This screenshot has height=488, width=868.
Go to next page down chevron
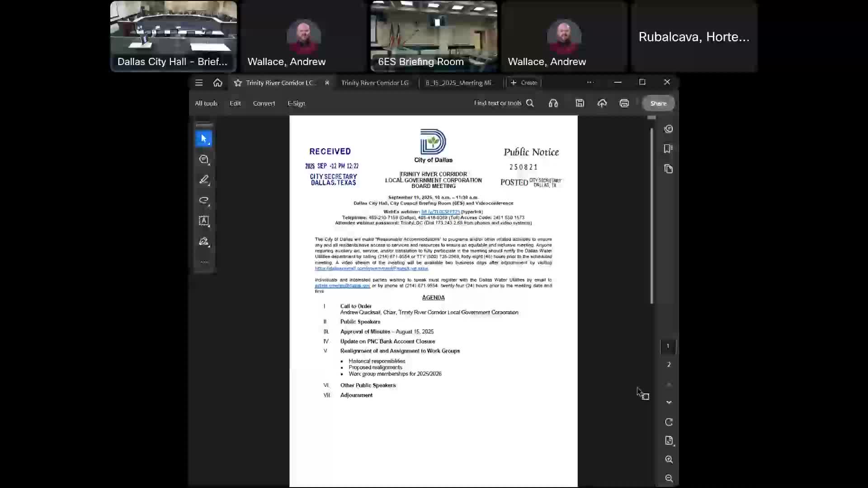[x=669, y=402]
